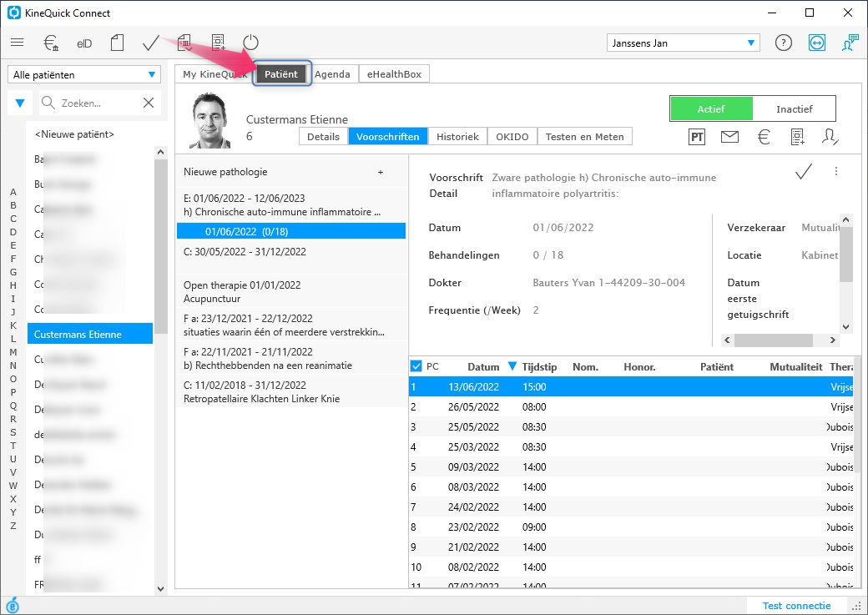Select Open therapie 01/01/2022 Acupunctuur

pyautogui.click(x=291, y=292)
